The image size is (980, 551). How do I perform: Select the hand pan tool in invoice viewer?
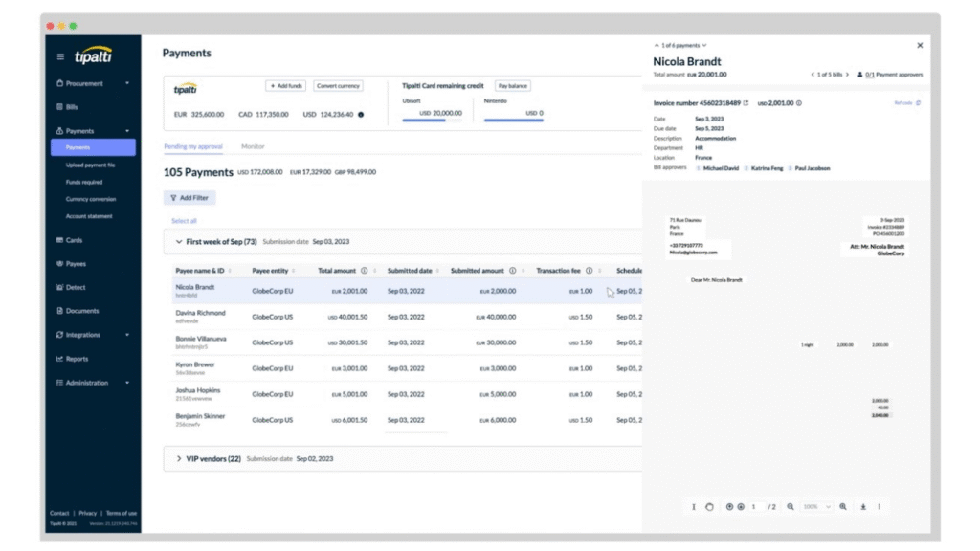point(709,506)
